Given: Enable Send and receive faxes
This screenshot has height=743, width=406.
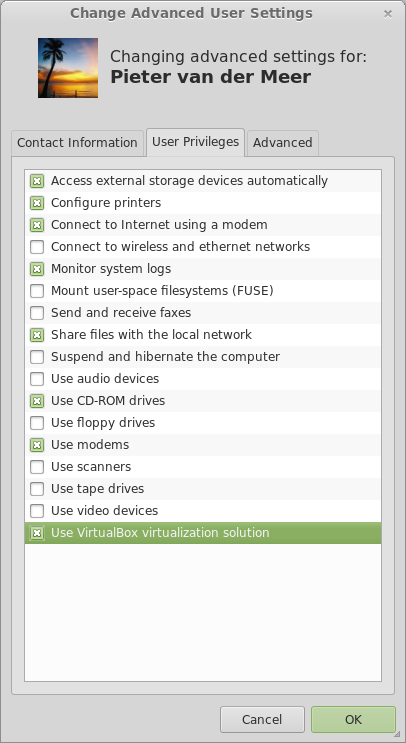Looking at the screenshot, I should click(37, 313).
